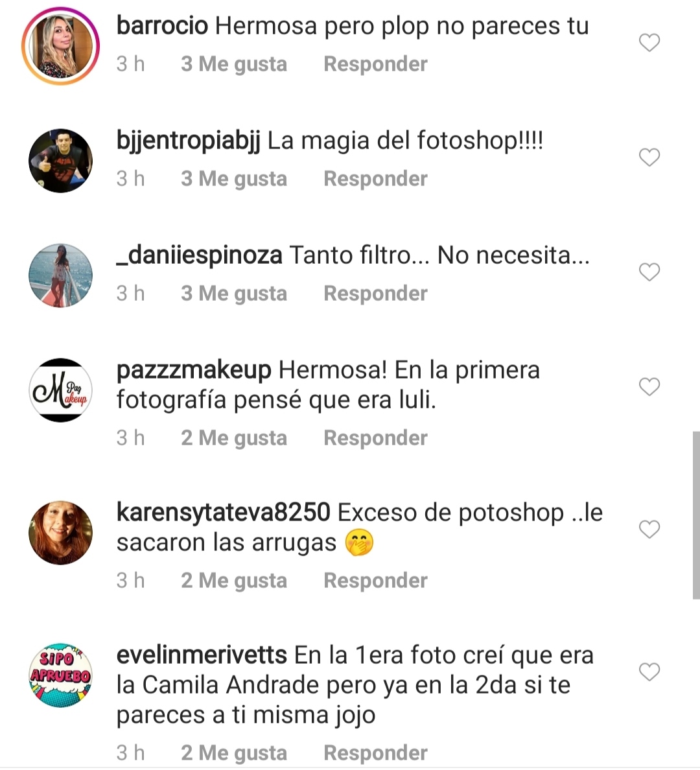The height and width of the screenshot is (770, 700).
Task: Click Responder under bjjentropiabjj's comment
Action: coord(375,179)
